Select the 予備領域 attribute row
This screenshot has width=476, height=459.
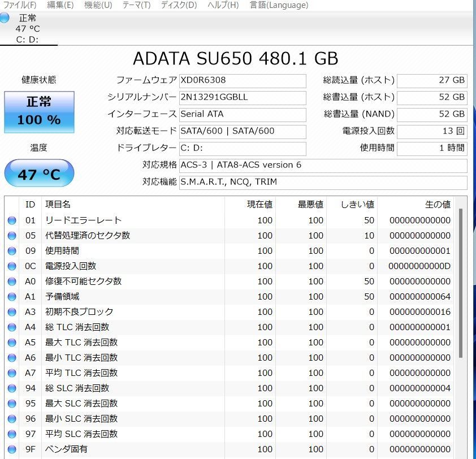click(x=229, y=297)
